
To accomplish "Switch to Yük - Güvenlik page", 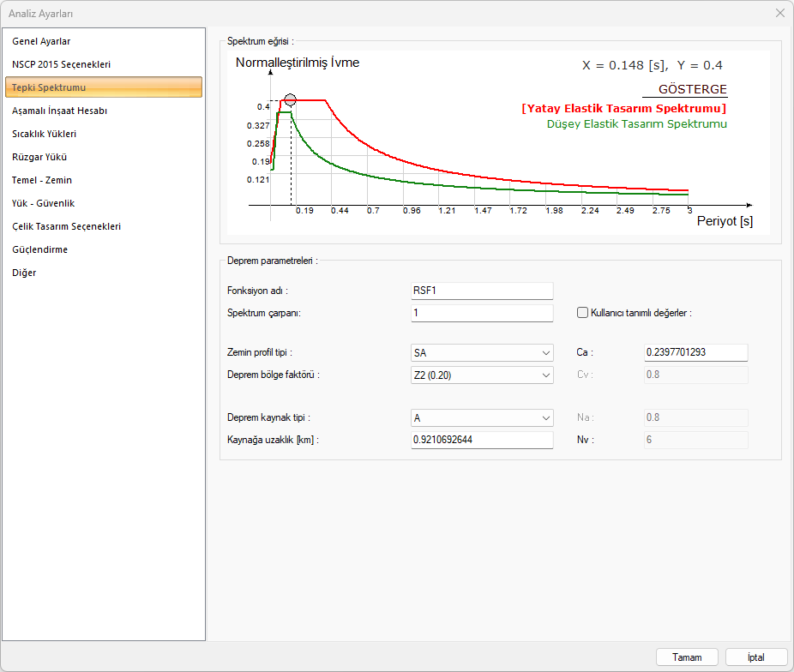I will (44, 203).
